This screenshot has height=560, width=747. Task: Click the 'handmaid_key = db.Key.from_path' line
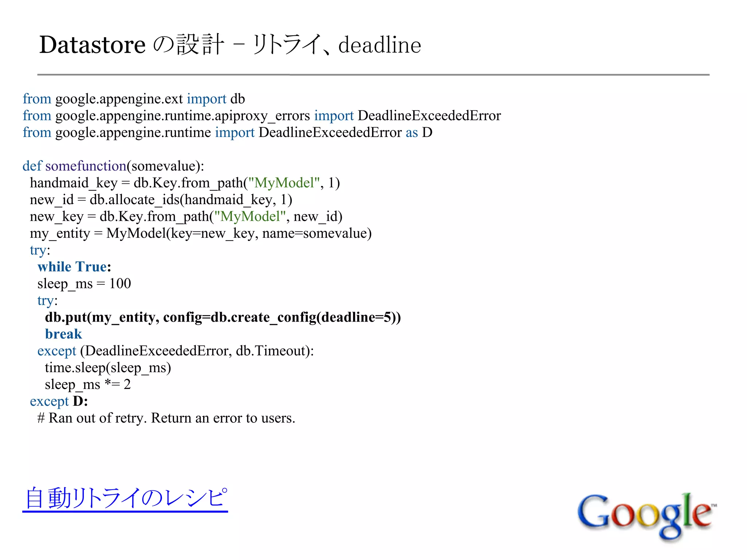coord(185,183)
